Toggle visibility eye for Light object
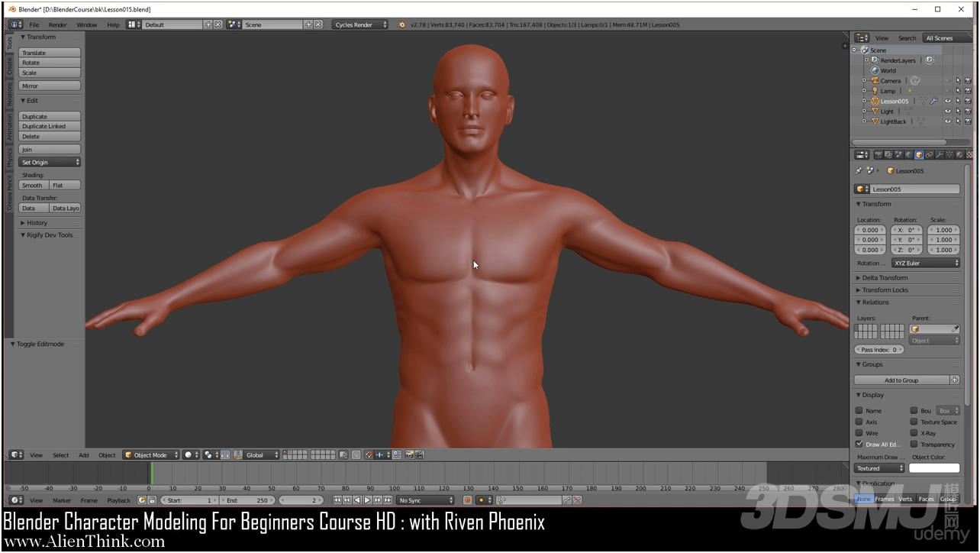The width and height of the screenshot is (980, 553). 947,111
